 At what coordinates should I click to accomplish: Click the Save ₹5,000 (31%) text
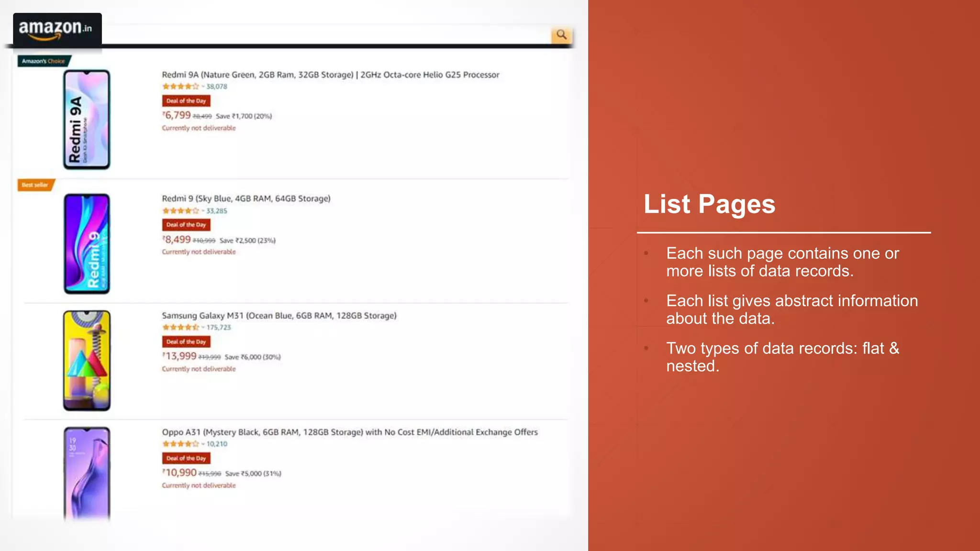pos(253,474)
